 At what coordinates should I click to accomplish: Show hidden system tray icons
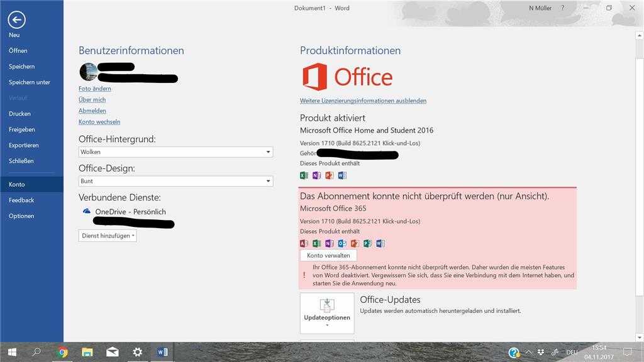[x=529, y=352]
